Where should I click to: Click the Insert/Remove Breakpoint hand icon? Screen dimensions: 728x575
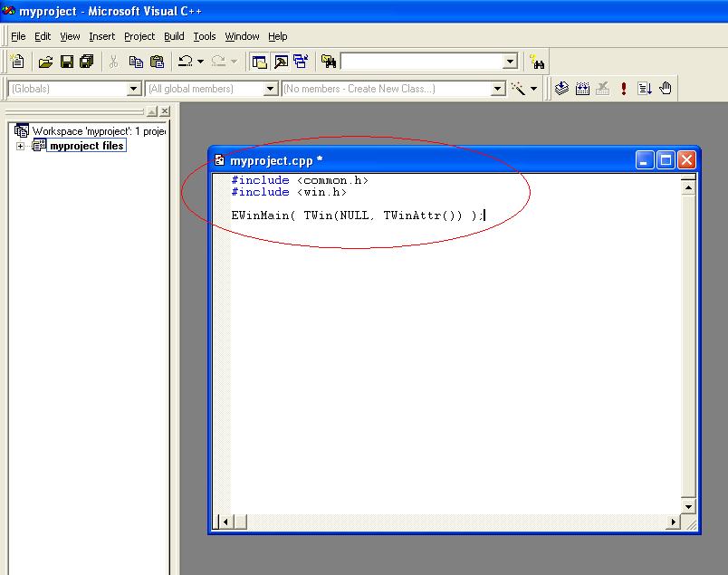click(x=666, y=88)
